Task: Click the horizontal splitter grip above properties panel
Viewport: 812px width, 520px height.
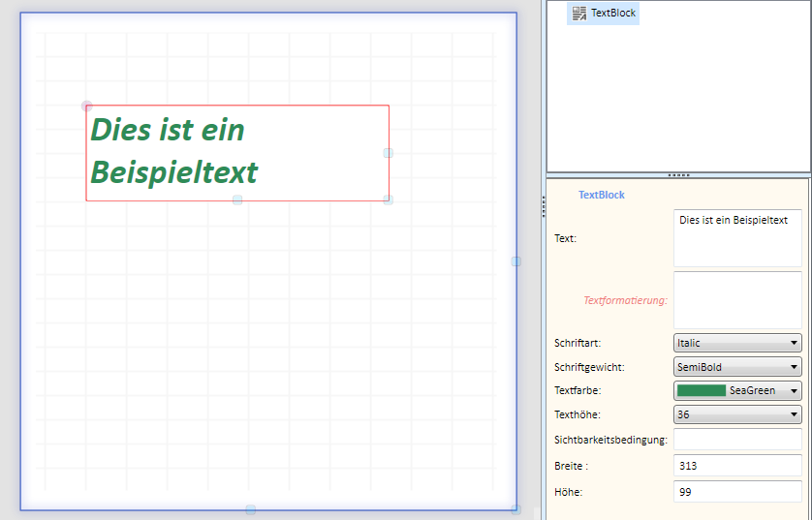Action: click(x=678, y=175)
